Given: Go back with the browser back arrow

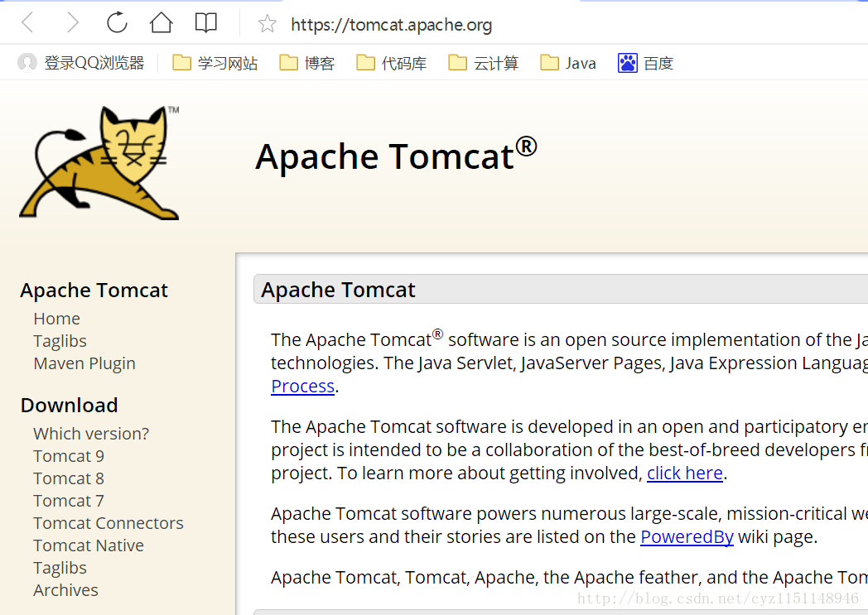Looking at the screenshot, I should point(27,23).
